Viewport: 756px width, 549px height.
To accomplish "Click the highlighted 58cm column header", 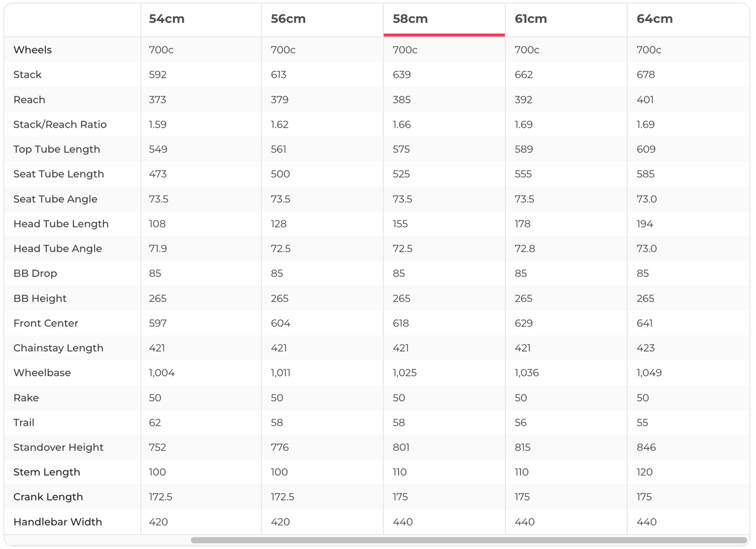I will coord(410,19).
